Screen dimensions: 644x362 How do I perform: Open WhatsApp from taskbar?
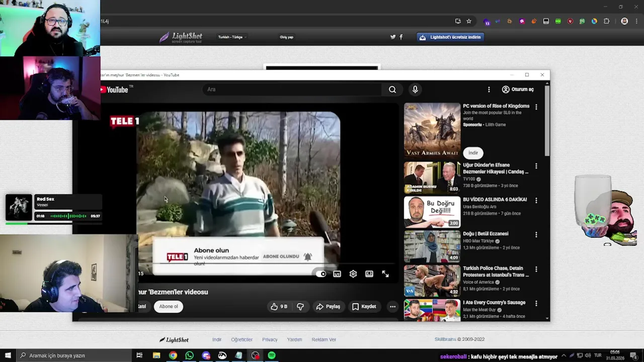[189, 355]
